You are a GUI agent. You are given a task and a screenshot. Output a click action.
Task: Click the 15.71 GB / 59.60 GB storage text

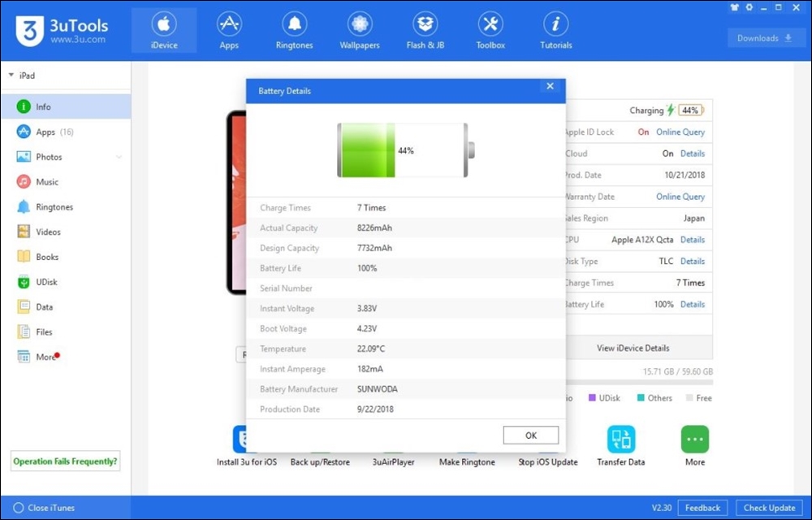[678, 372]
